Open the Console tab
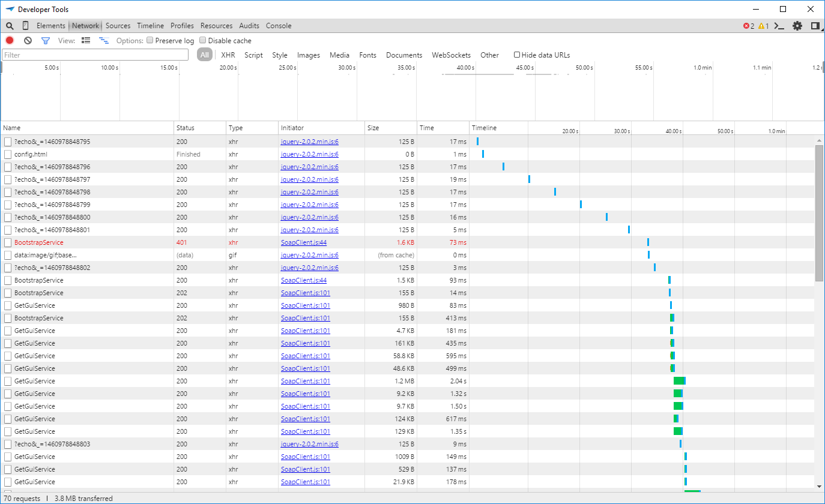Image resolution: width=825 pixels, height=504 pixels. (x=279, y=26)
